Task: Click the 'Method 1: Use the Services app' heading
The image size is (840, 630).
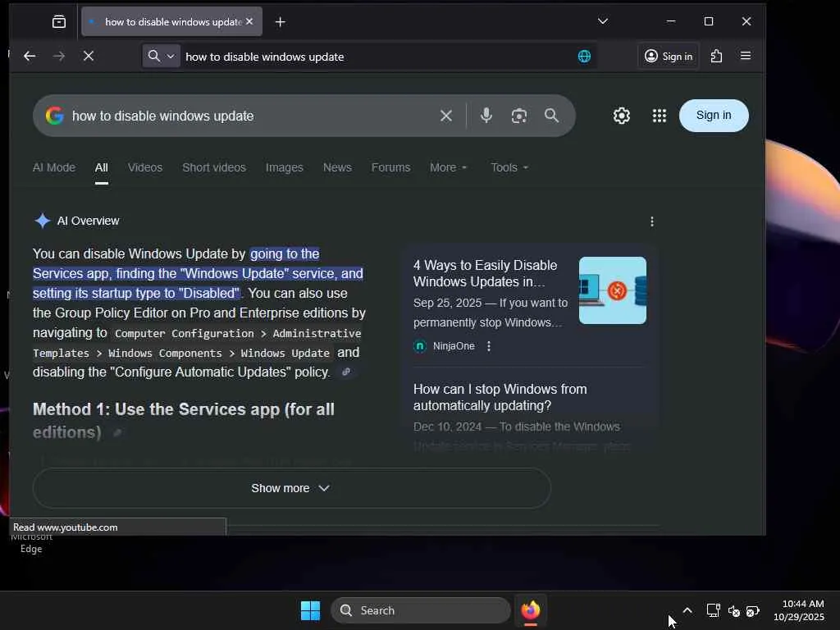Action: 183,421
